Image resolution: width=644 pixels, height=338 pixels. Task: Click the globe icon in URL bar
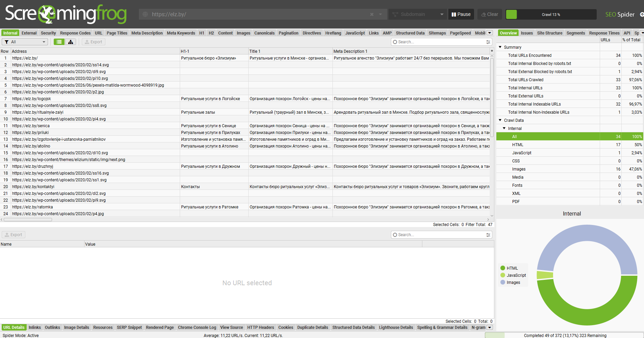(145, 14)
